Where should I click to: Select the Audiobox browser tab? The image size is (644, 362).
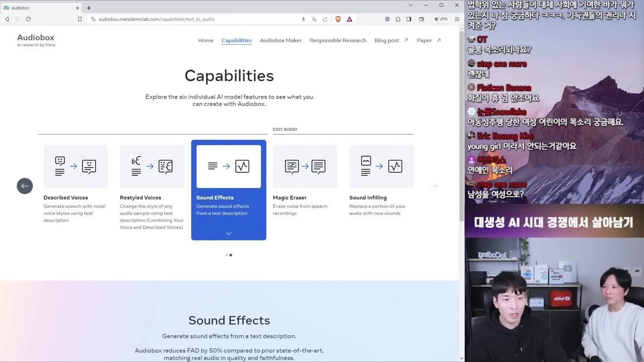pyautogui.click(x=42, y=8)
